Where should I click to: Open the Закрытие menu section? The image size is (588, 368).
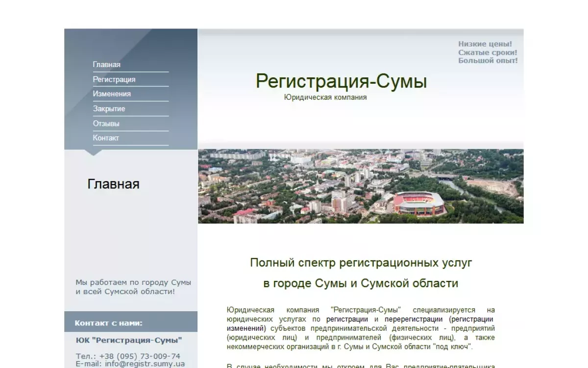109,109
